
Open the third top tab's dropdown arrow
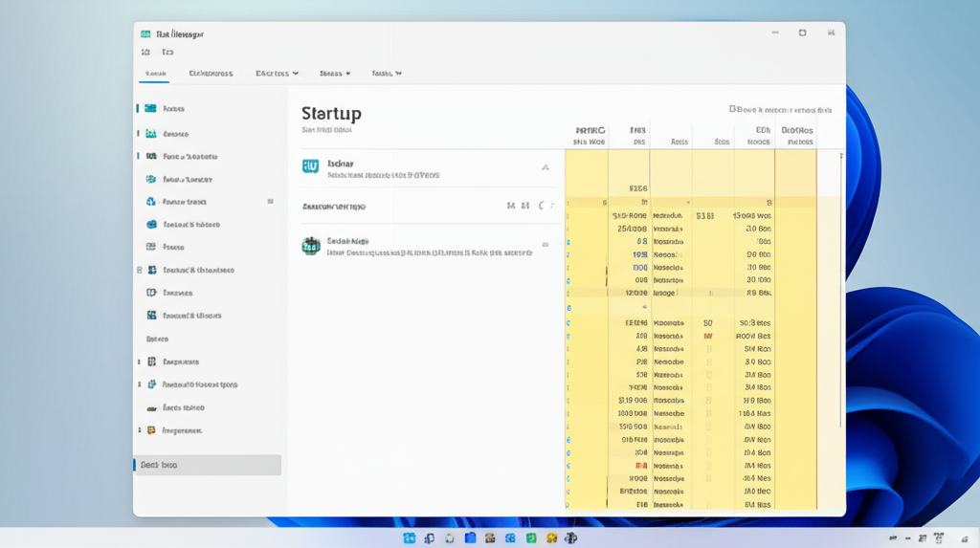(295, 74)
